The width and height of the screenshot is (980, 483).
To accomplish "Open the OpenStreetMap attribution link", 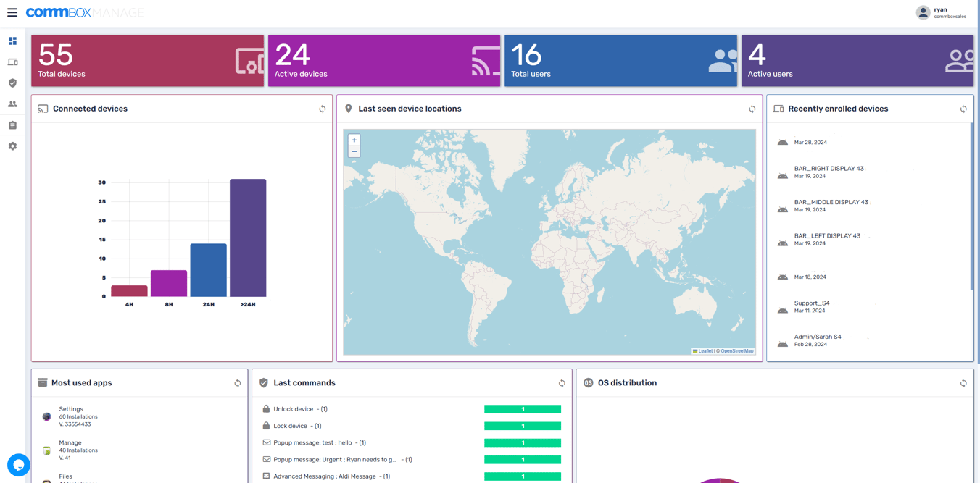I will click(736, 350).
